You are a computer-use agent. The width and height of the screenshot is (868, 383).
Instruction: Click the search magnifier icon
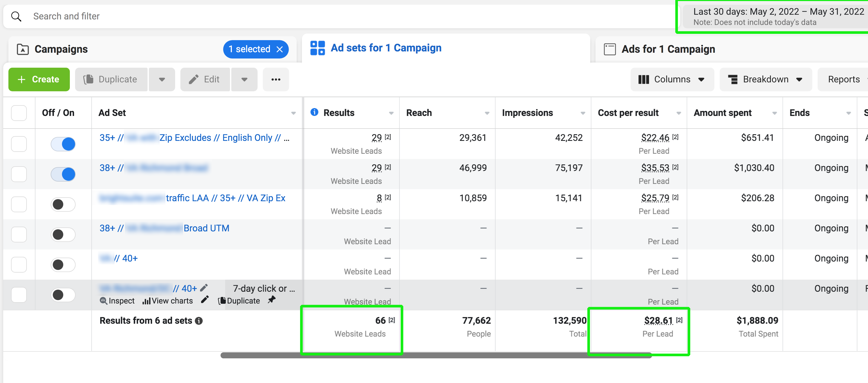click(16, 16)
